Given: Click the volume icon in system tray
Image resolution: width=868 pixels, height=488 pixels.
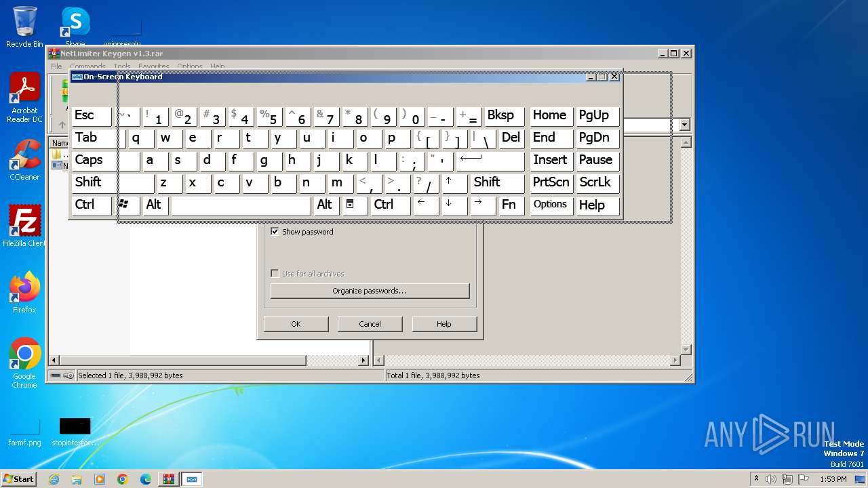Looking at the screenshot, I should (x=771, y=479).
